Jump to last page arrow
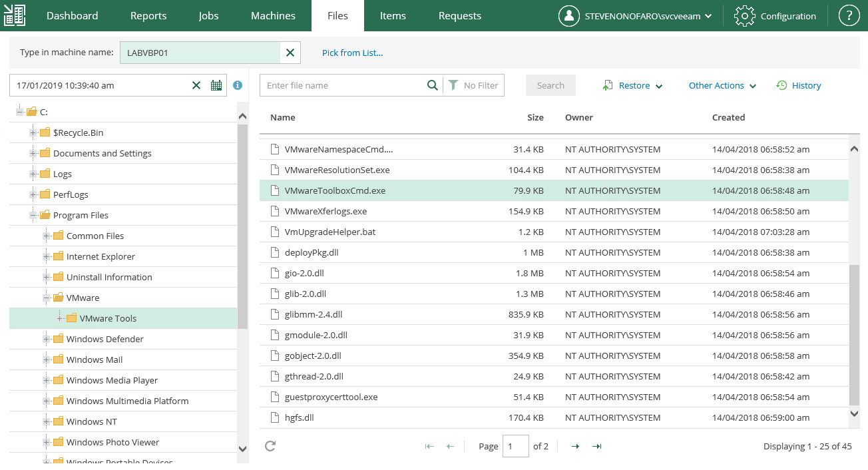This screenshot has width=868, height=470. tap(596, 446)
